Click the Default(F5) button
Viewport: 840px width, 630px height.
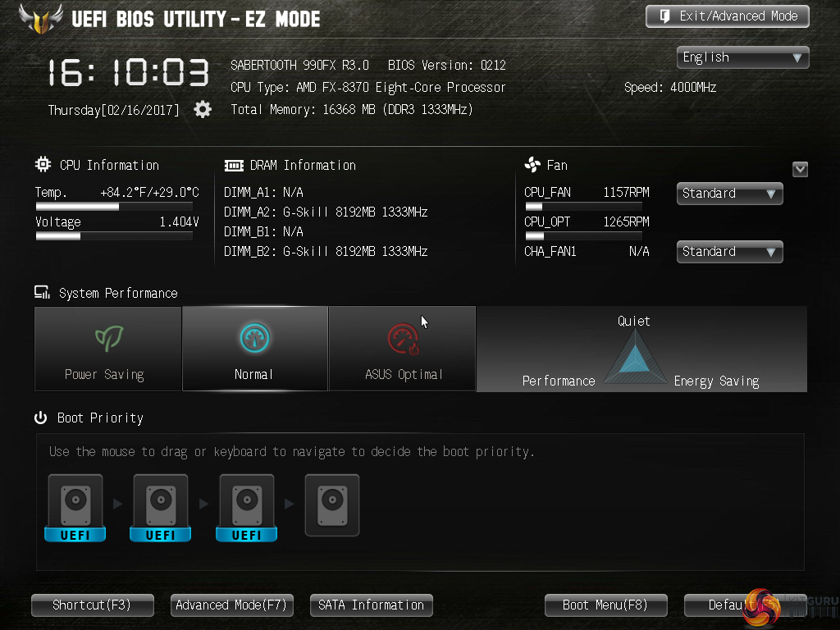[745, 605]
